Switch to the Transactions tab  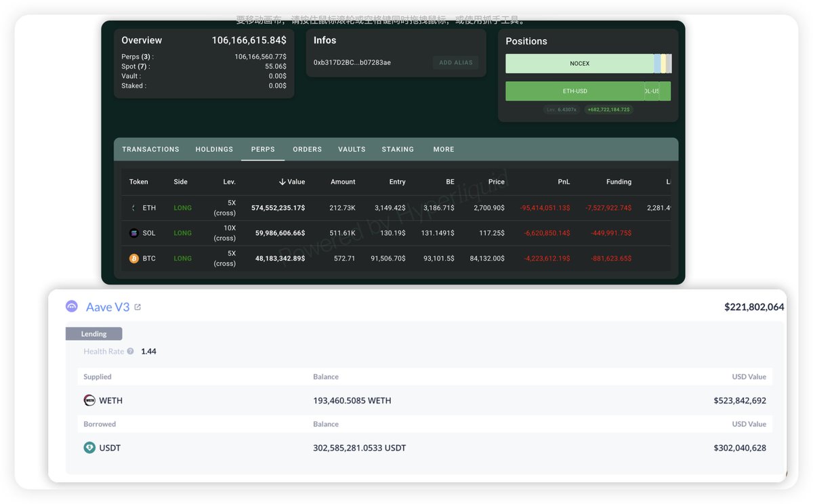pos(150,149)
